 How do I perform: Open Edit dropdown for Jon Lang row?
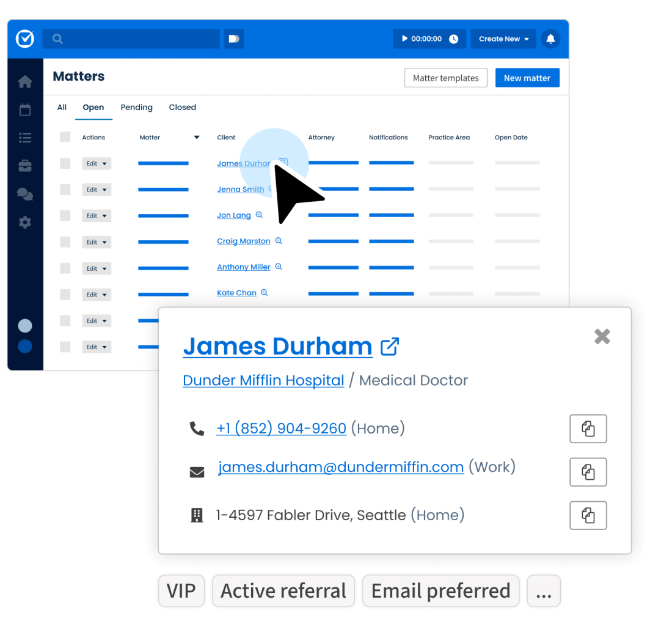point(97,216)
